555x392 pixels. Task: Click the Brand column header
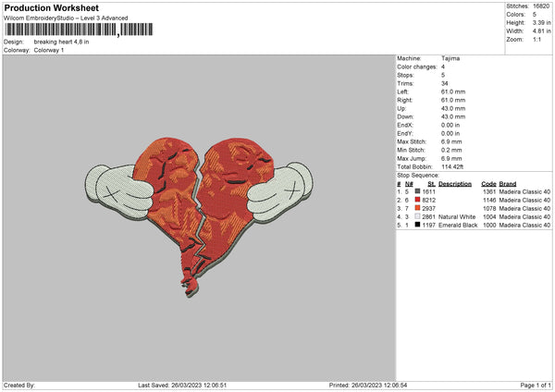[x=508, y=184]
